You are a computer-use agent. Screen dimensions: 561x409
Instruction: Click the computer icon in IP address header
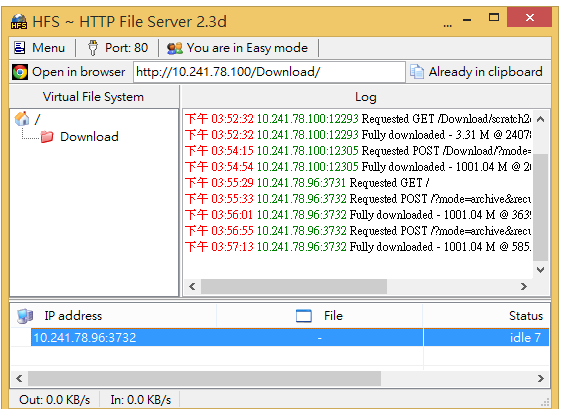(x=25, y=316)
